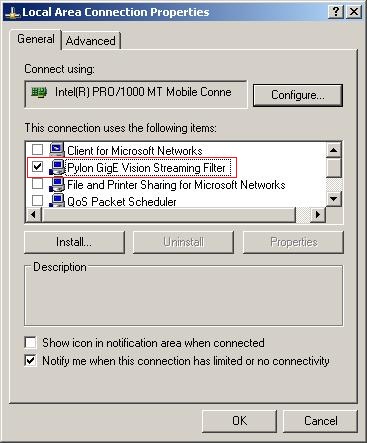Screen dimensions: 367x443
Task: Switch to the Advanced tab
Action: click(x=91, y=41)
